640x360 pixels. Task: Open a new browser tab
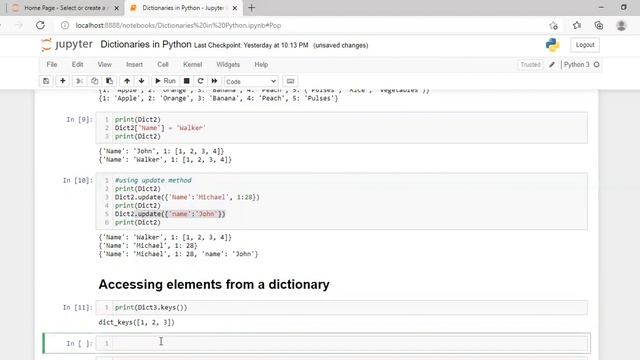tap(251, 8)
